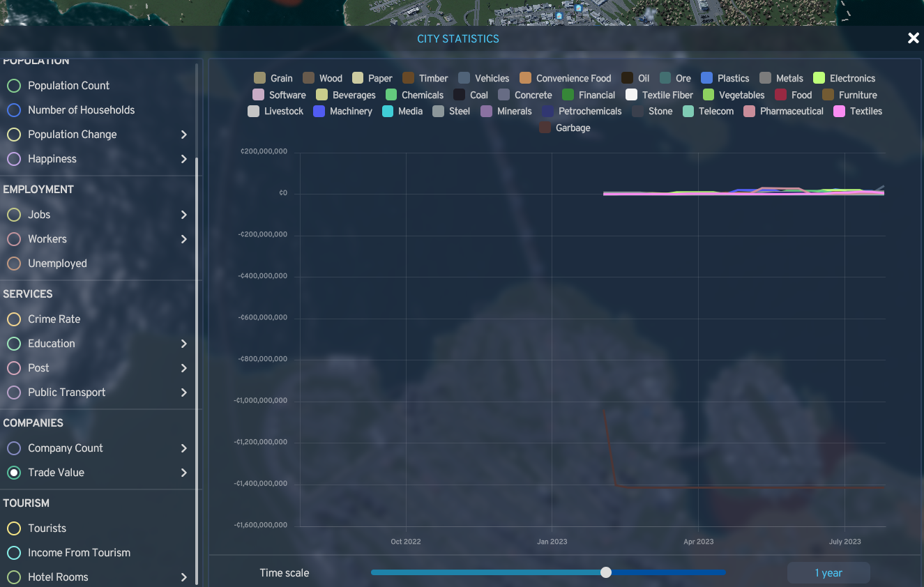The image size is (924, 587).
Task: Expand the Trade Value chevron
Action: click(x=184, y=473)
